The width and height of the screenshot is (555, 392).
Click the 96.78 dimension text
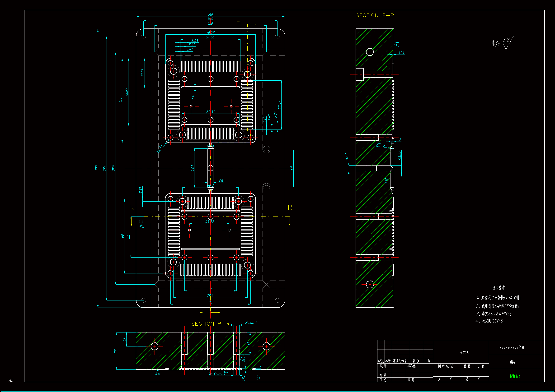tap(210, 32)
